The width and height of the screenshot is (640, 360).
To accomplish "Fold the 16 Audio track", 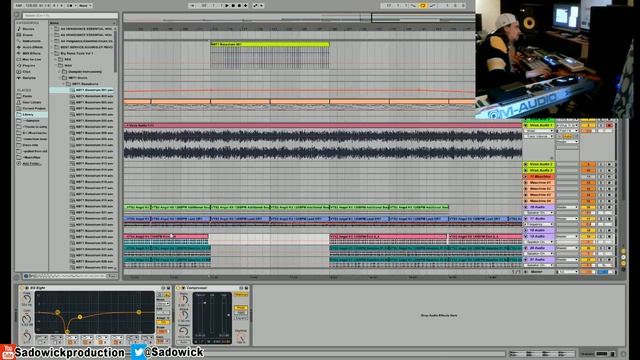I will 526,207.
